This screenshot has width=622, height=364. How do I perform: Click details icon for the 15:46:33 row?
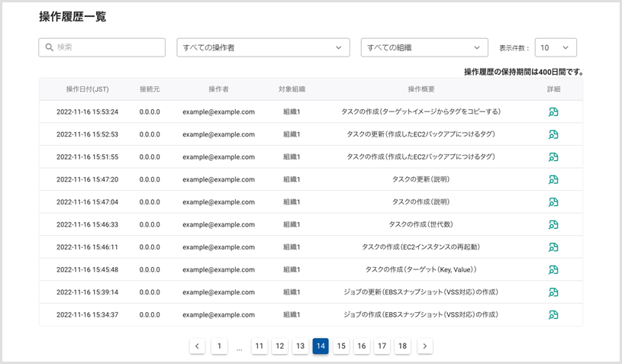tap(553, 225)
